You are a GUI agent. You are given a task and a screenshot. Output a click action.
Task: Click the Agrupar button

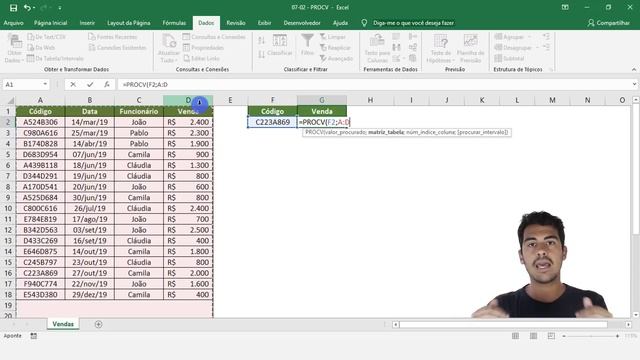click(509, 37)
